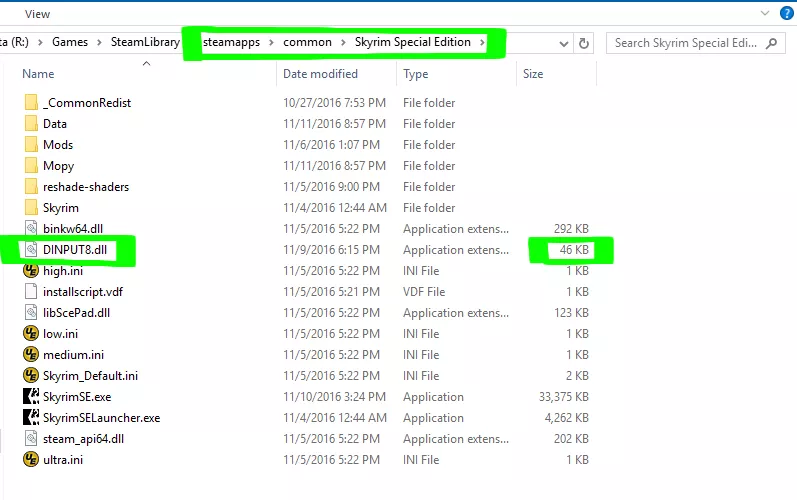
Task: Sort by the Size column header
Action: [x=533, y=74]
